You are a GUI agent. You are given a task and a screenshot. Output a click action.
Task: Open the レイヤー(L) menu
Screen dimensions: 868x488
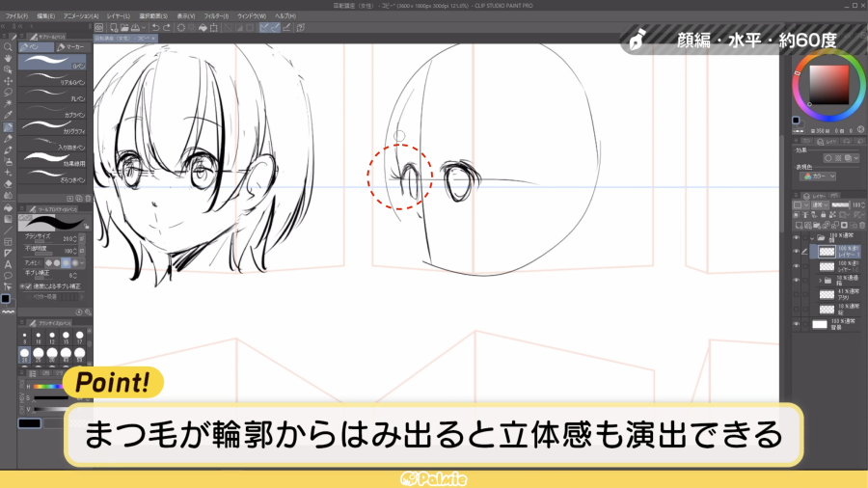click(119, 16)
